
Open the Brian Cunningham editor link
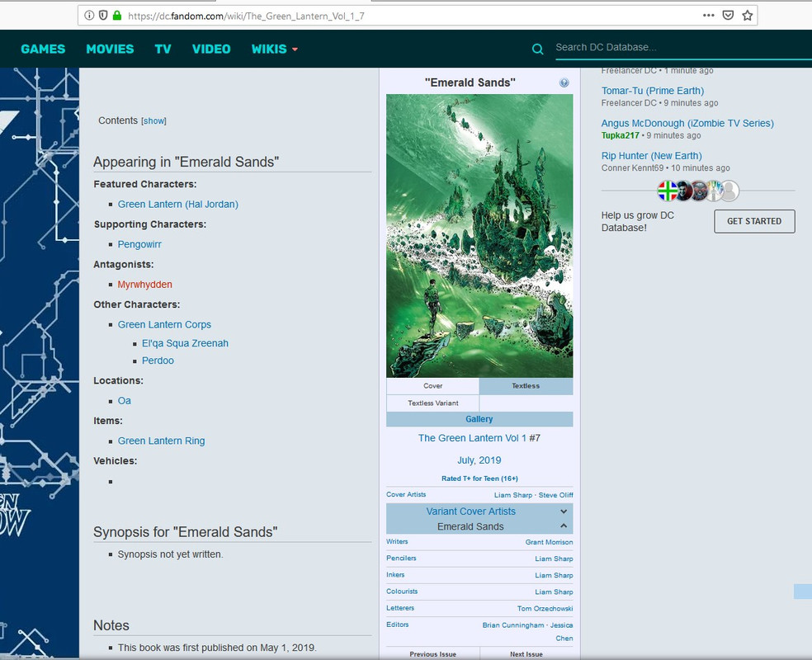pos(513,625)
